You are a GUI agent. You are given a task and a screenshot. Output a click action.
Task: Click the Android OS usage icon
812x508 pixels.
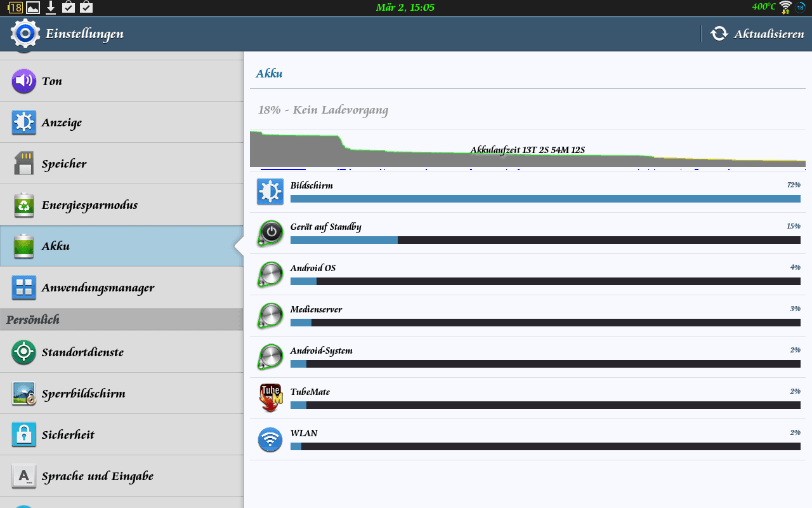(270, 274)
